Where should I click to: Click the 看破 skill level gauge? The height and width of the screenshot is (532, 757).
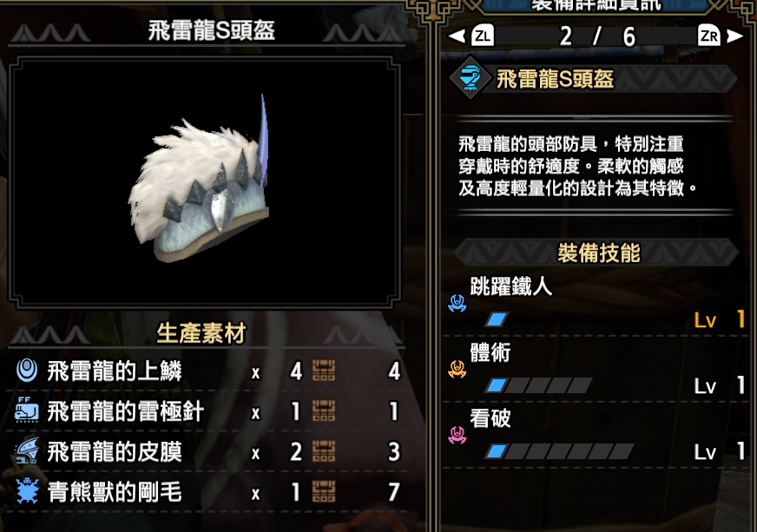(x=560, y=451)
